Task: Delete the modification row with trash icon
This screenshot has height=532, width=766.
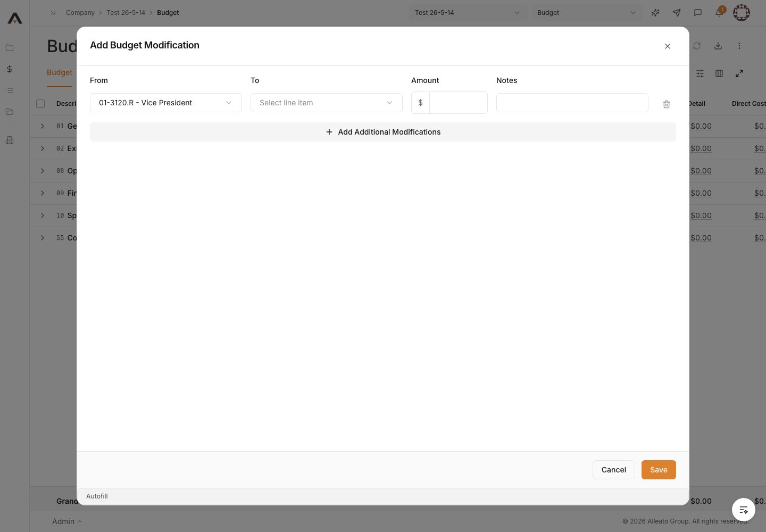Action: [x=667, y=104]
